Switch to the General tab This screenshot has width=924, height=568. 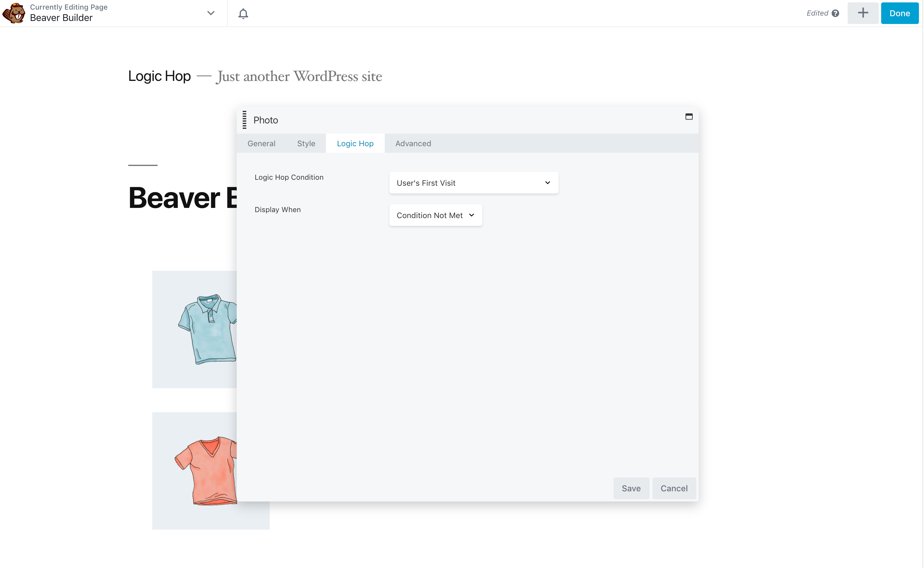262,143
